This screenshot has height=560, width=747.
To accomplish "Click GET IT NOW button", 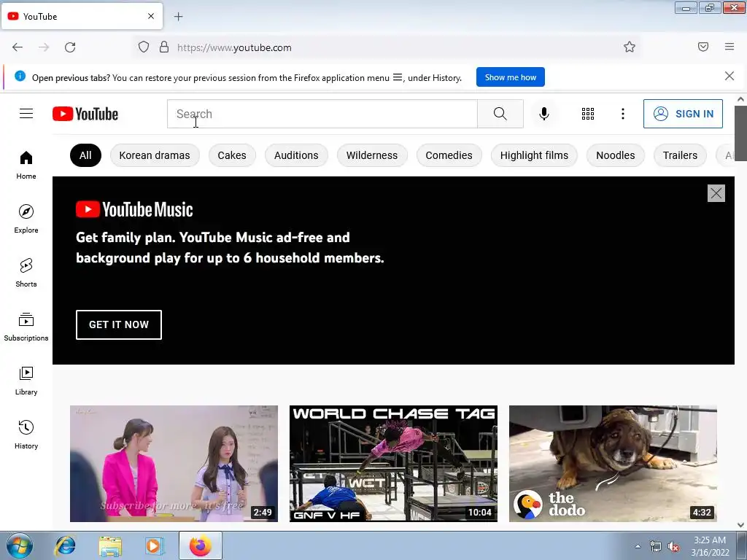I will [x=119, y=324].
